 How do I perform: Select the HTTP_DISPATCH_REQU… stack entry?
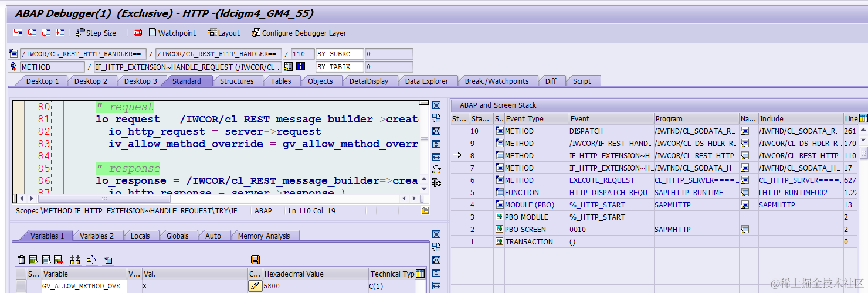pos(611,193)
